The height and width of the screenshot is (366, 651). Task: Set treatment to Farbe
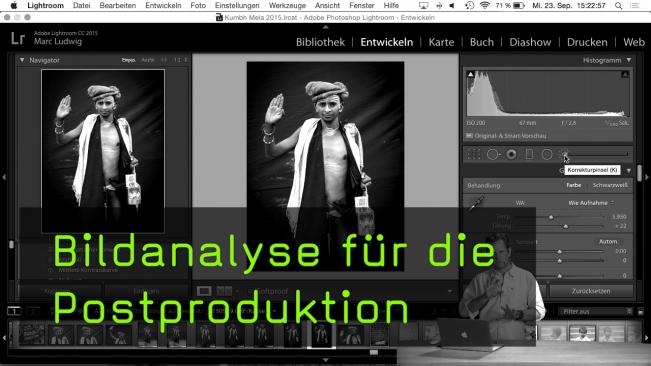[x=573, y=185]
